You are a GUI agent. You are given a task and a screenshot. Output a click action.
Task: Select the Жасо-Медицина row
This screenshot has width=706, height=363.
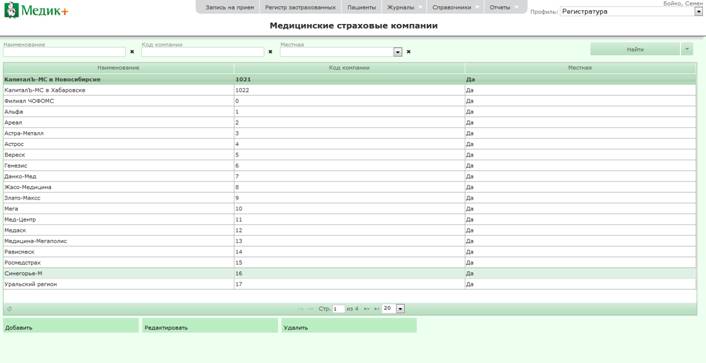tap(349, 187)
